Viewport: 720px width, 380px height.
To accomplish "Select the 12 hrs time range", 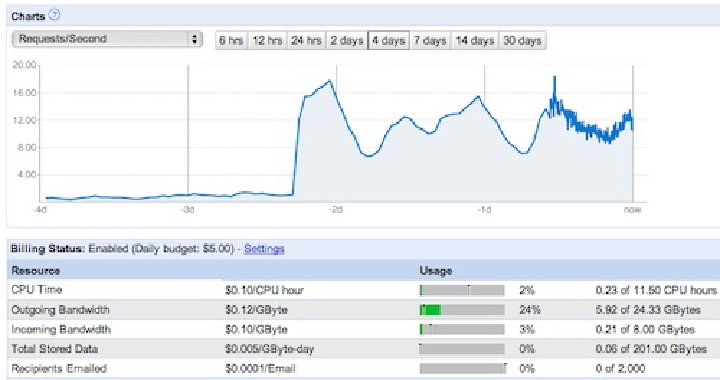I will tap(267, 40).
